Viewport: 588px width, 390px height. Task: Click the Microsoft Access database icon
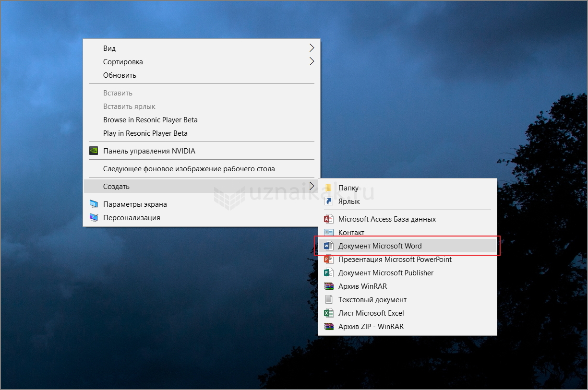pos(328,219)
